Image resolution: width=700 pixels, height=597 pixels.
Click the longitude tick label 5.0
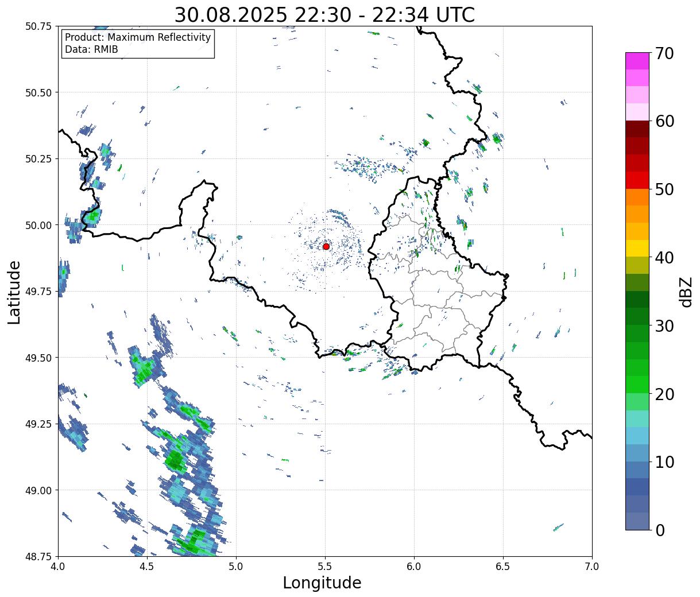click(236, 567)
